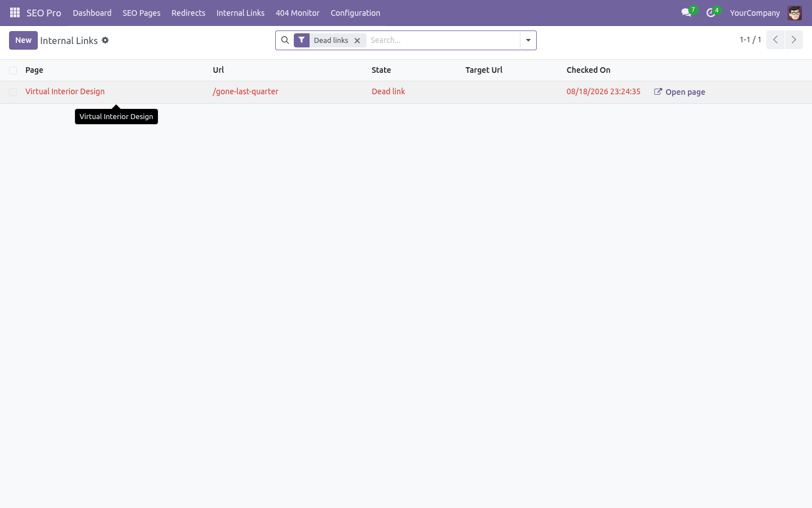Screen dimensions: 812x508
Task: Create a new internal link record
Action: point(23,40)
